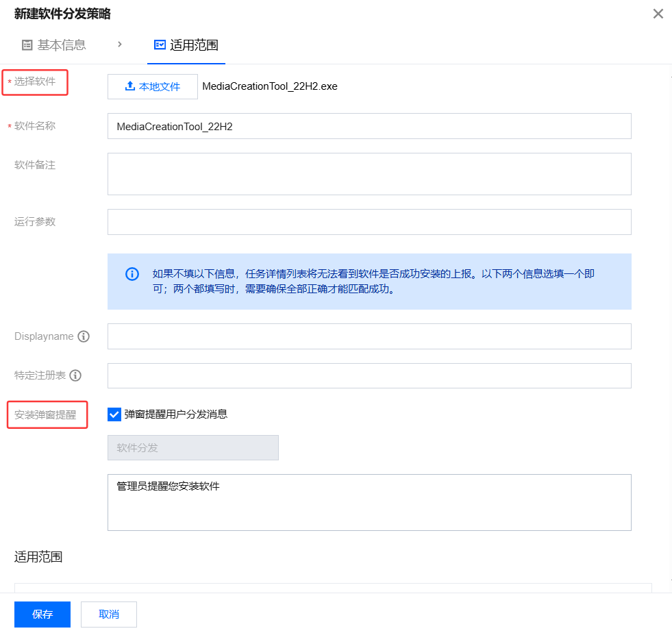Click the checkmark icon on the 适用范围 tab
672x633 pixels.
(159, 45)
